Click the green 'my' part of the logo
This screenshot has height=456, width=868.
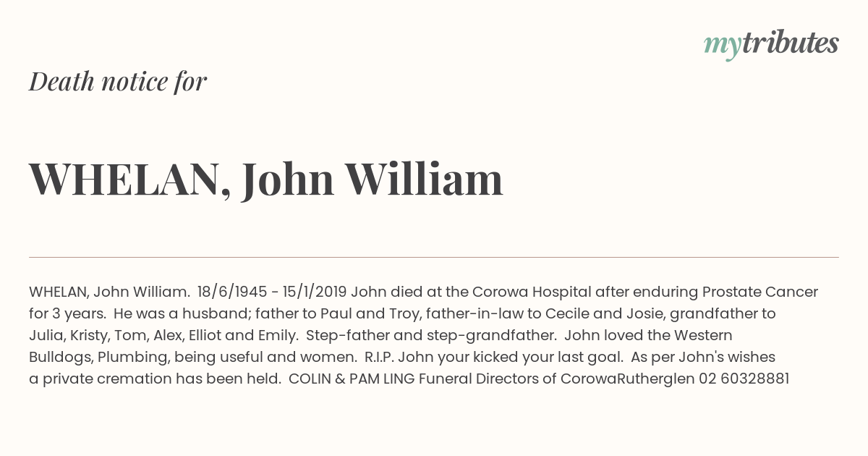pyautogui.click(x=723, y=46)
